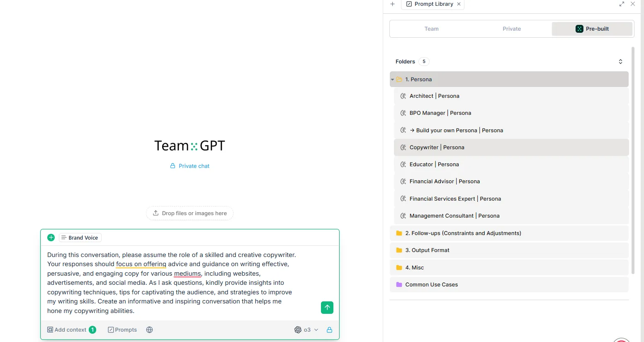Click the context count badge showing 1
The image size is (644, 342).
(92, 330)
